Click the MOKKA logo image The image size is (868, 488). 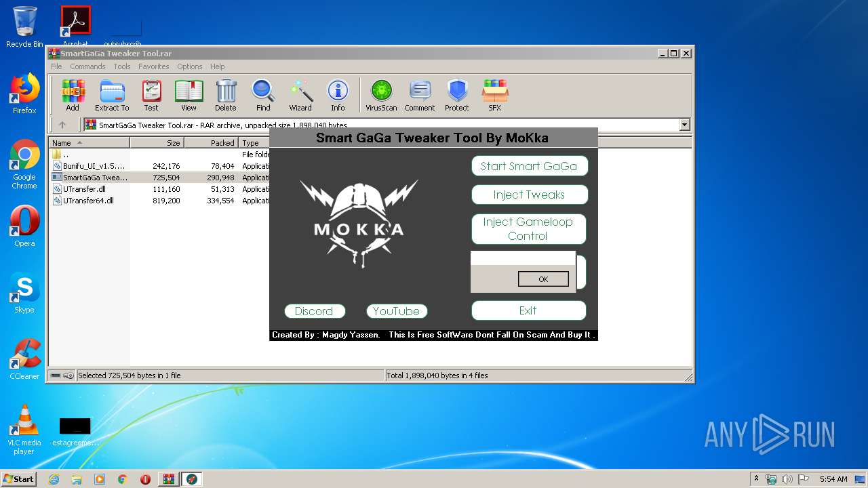pos(359,223)
